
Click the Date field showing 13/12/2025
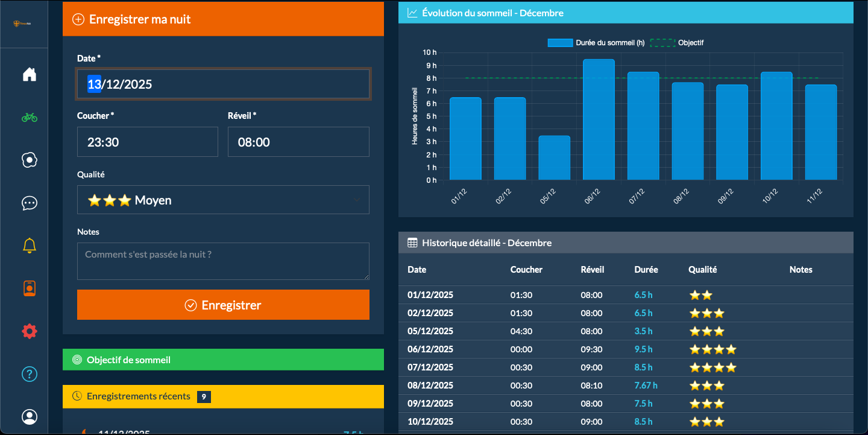point(223,84)
